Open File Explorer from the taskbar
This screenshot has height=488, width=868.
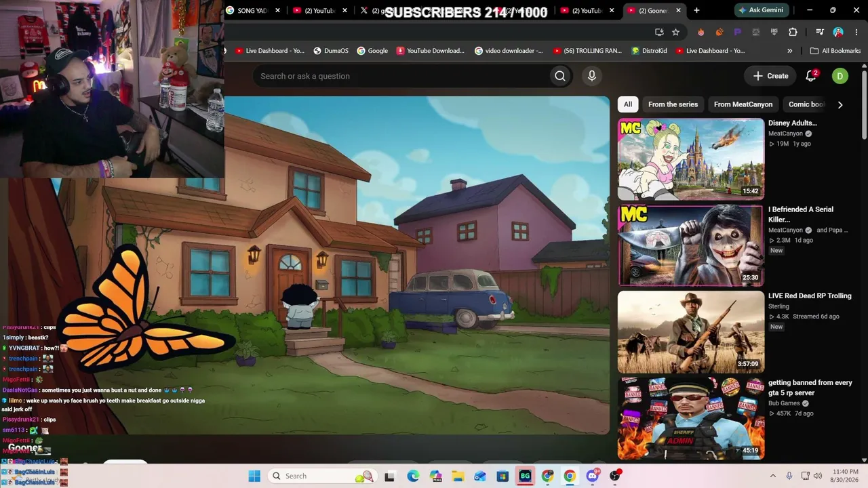coord(458,476)
